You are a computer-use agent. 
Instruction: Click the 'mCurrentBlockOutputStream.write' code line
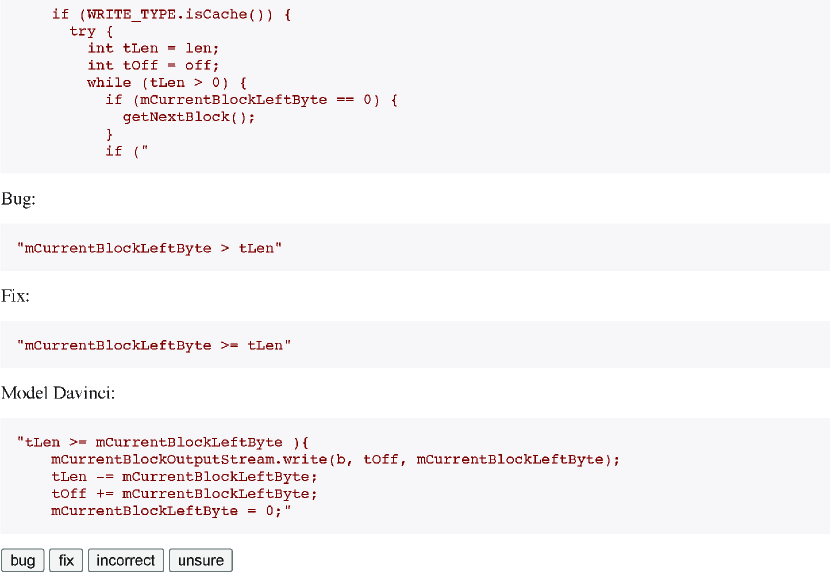[336, 459]
